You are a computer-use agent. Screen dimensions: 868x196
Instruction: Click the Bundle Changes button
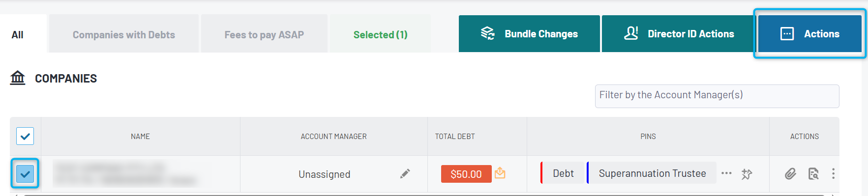[529, 34]
